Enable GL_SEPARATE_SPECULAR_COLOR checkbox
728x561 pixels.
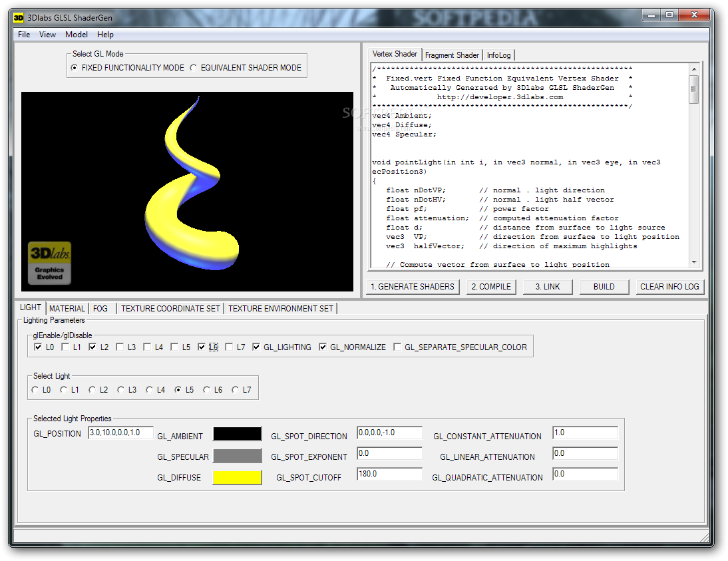pos(397,347)
